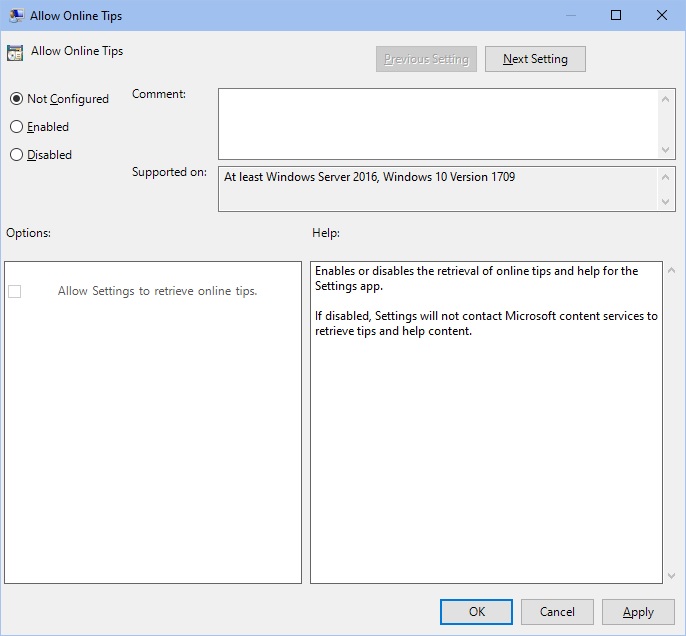Image resolution: width=686 pixels, height=636 pixels.
Task: Click Help pane scroll down arrow
Action: pyautogui.click(x=672, y=576)
